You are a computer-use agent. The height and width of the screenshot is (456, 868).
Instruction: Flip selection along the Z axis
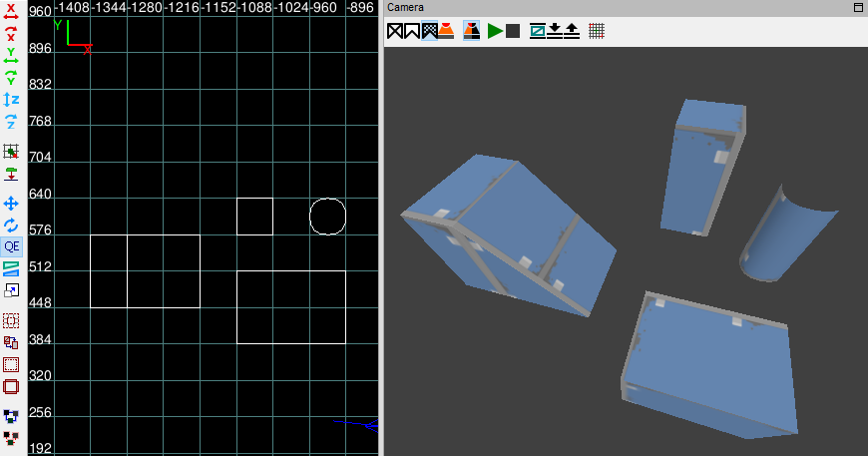point(11,100)
